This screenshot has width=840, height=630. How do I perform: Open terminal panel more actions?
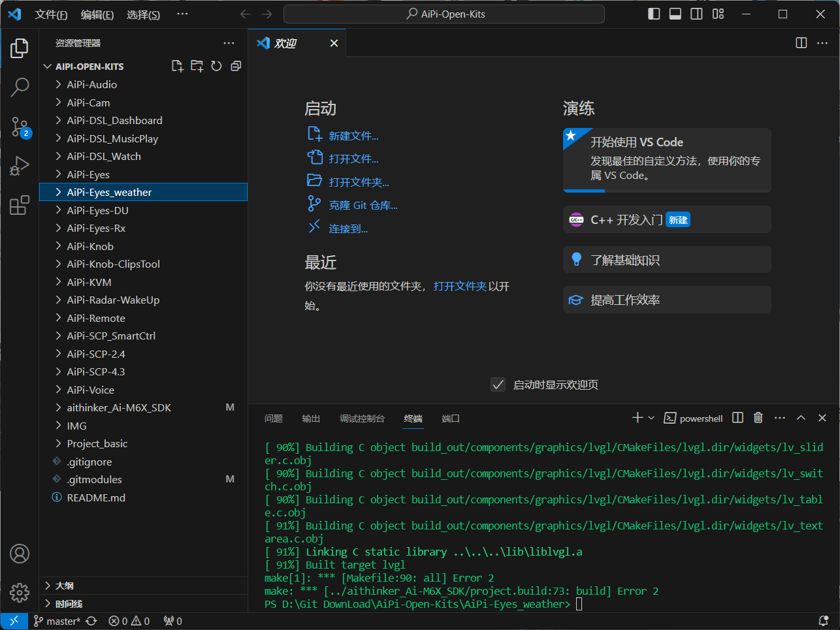pyautogui.click(x=780, y=418)
